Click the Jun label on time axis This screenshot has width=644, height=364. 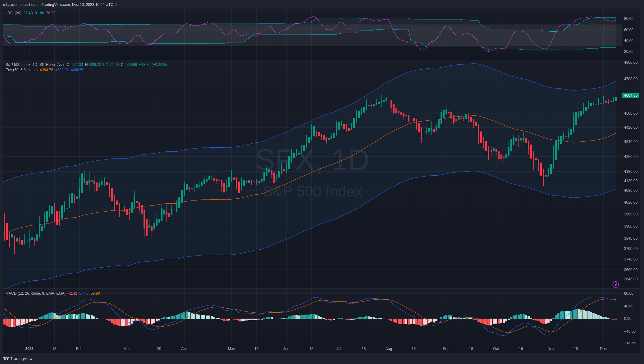286,349
